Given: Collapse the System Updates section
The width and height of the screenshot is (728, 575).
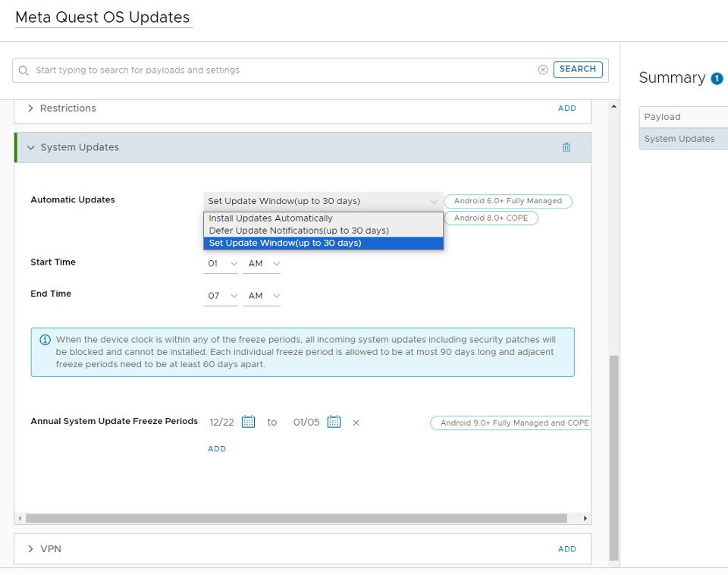Looking at the screenshot, I should [31, 147].
